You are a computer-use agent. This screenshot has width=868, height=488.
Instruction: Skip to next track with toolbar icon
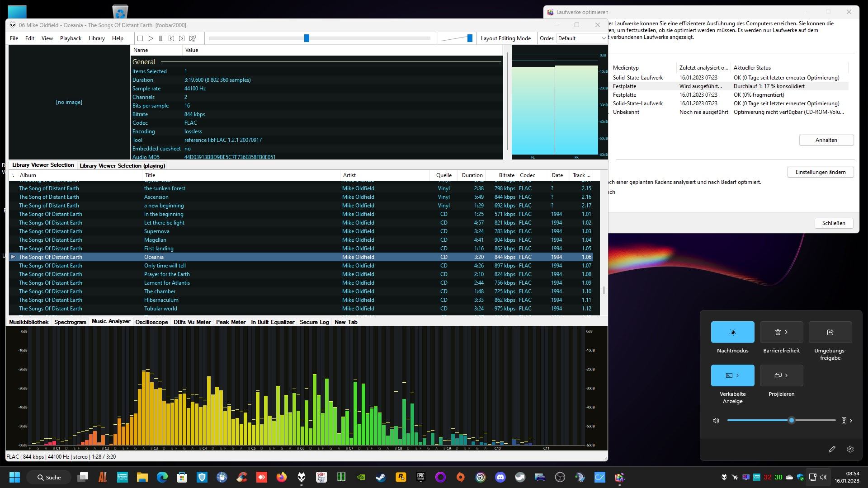click(182, 38)
